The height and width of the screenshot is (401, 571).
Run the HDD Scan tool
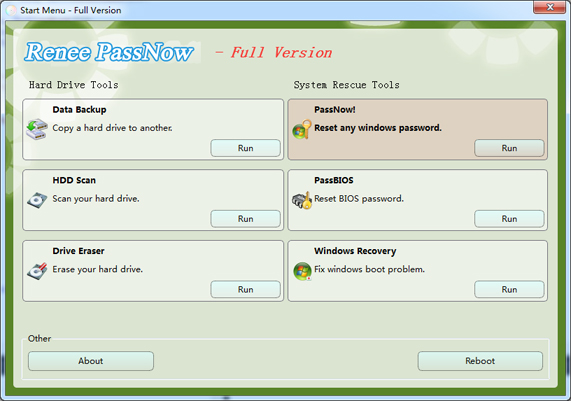pyautogui.click(x=245, y=219)
